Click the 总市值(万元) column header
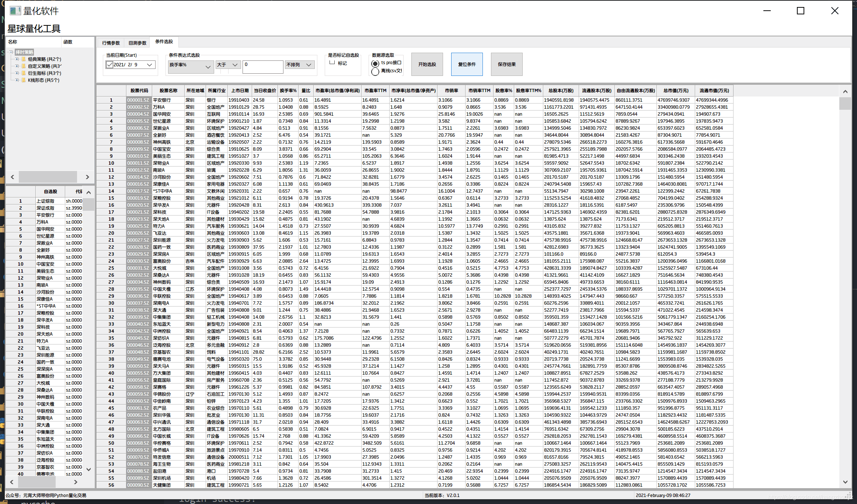 (676, 91)
